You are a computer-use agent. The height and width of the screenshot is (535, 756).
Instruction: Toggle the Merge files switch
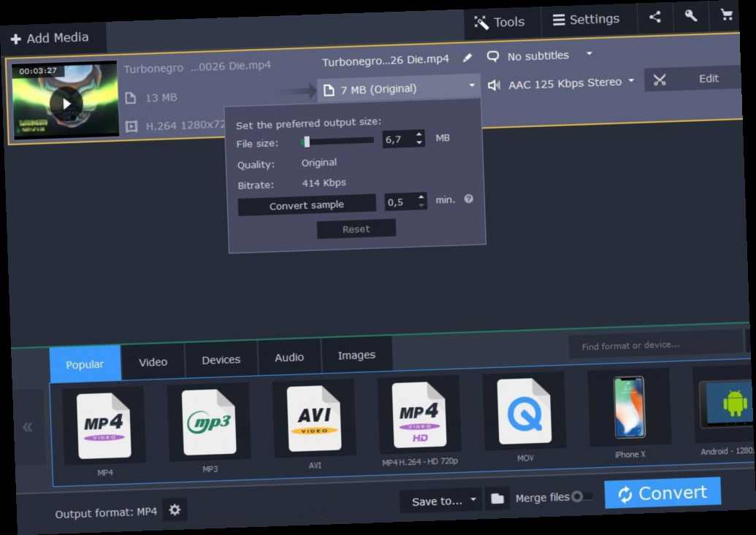(581, 496)
